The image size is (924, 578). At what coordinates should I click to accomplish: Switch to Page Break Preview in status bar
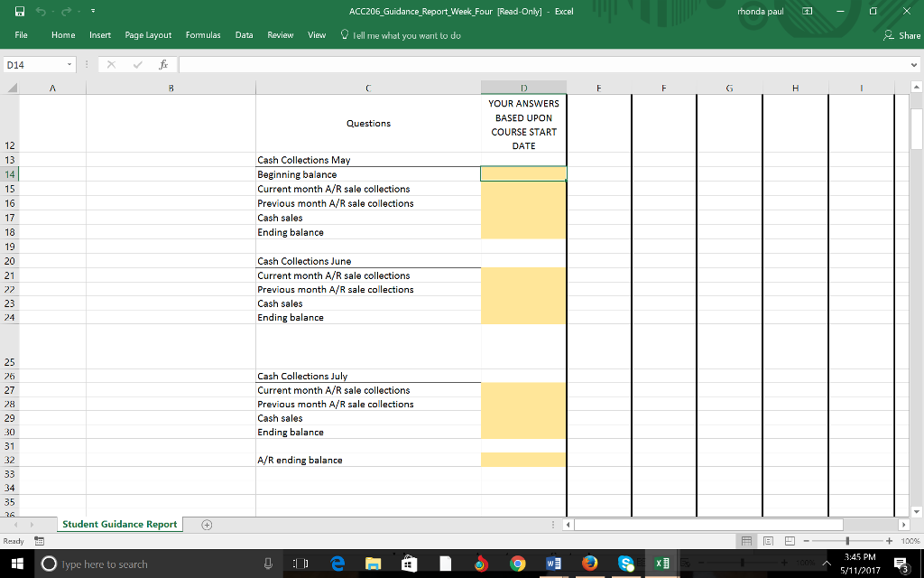(790, 541)
